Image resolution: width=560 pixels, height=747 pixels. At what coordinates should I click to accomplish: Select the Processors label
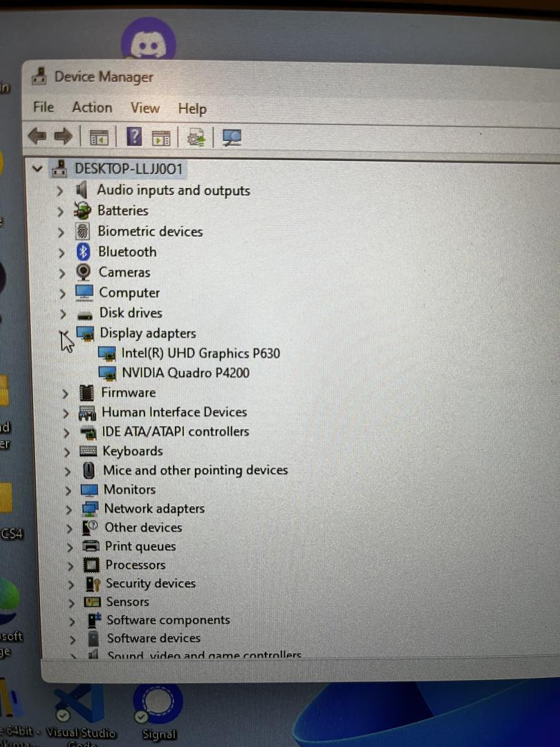136,565
